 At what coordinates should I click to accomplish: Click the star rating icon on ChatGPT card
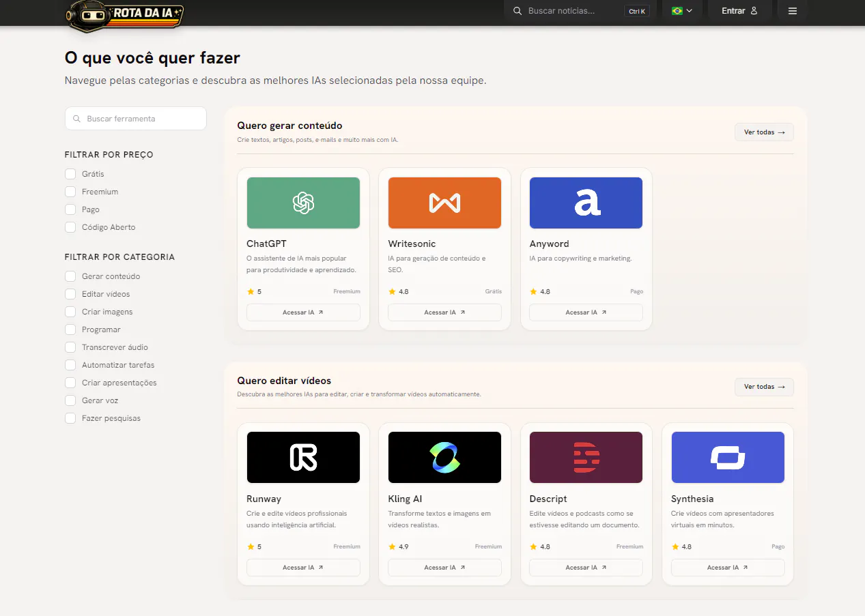point(251,291)
